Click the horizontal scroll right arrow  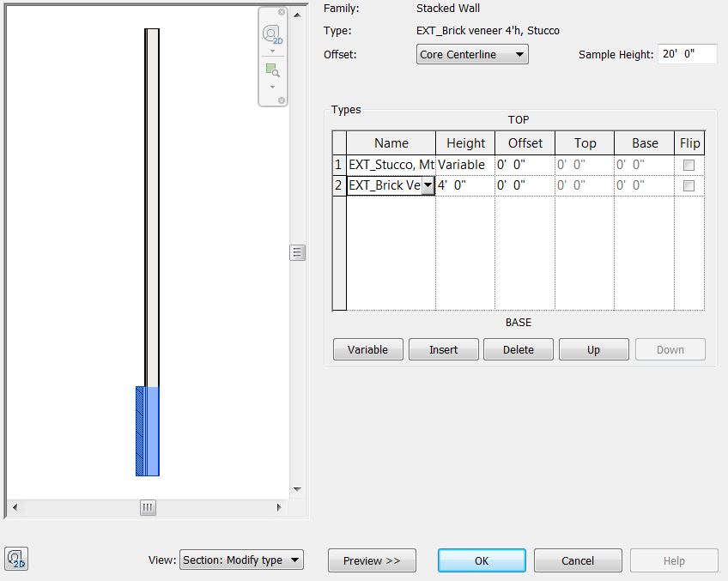tap(278, 507)
